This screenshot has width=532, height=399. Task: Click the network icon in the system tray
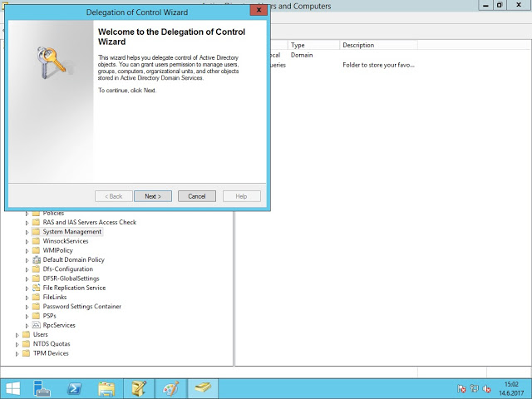(473, 388)
